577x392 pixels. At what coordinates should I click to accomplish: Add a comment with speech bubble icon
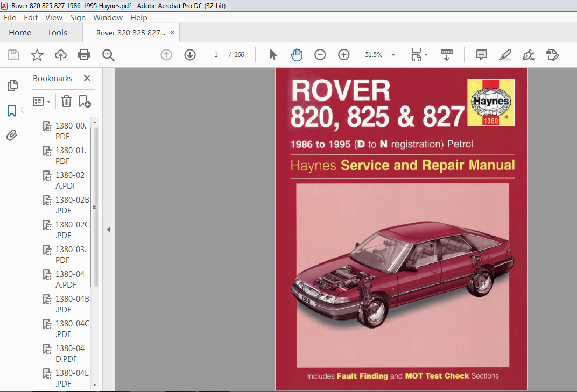481,55
